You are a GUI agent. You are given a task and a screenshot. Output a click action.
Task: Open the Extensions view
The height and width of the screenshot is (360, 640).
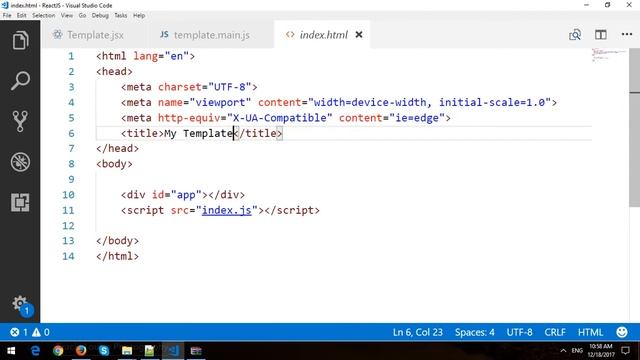tap(20, 202)
